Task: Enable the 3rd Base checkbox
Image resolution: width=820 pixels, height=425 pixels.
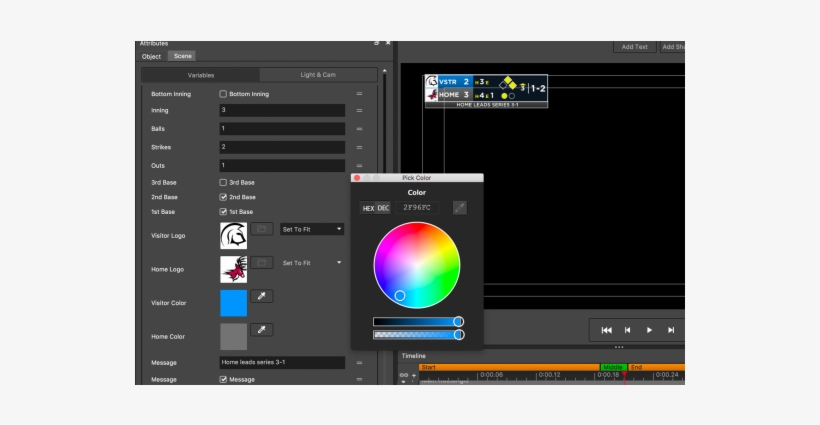Action: click(x=223, y=182)
